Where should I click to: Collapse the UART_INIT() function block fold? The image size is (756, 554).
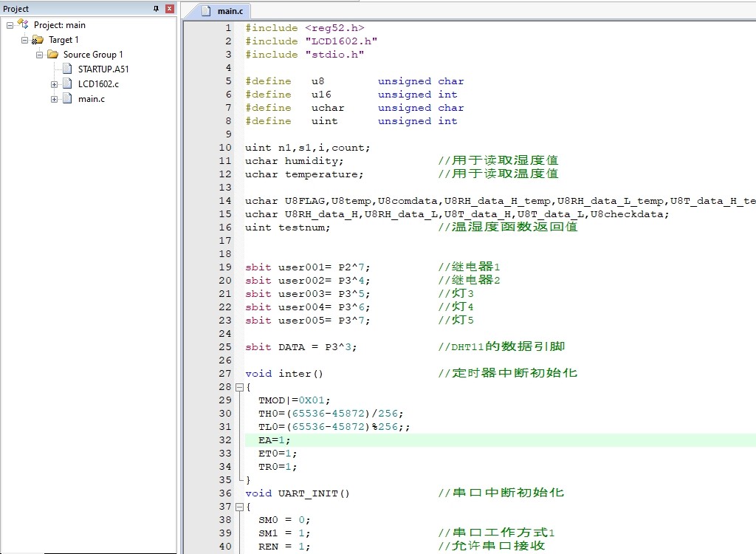click(x=239, y=507)
